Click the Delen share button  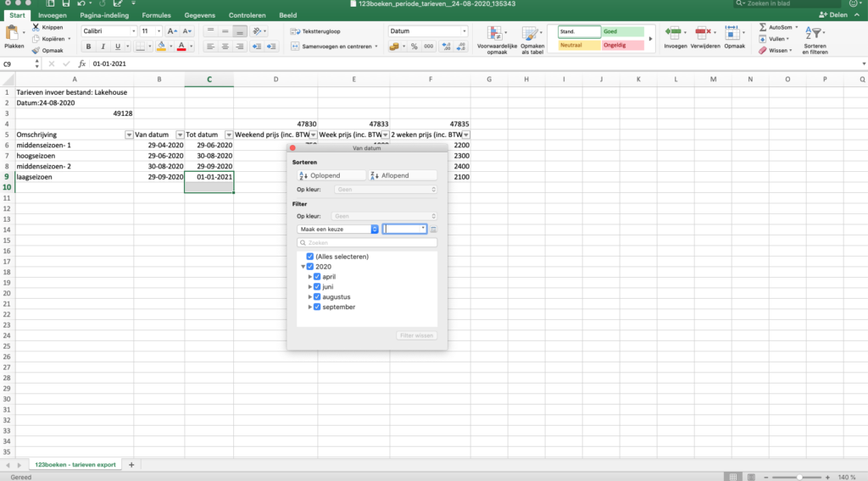point(833,15)
